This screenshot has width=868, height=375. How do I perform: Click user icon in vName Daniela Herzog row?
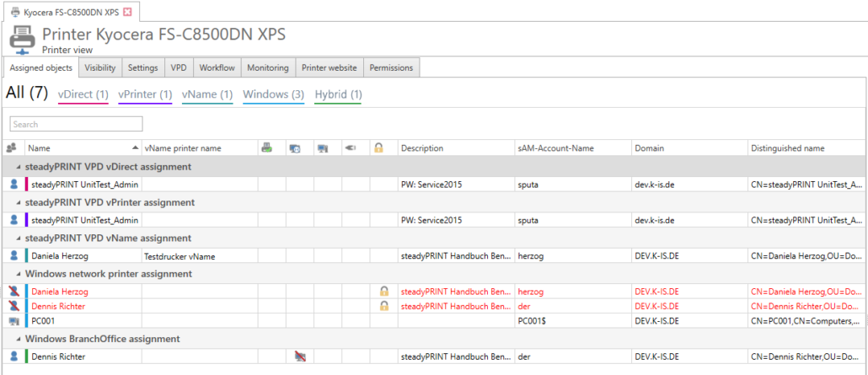13,256
